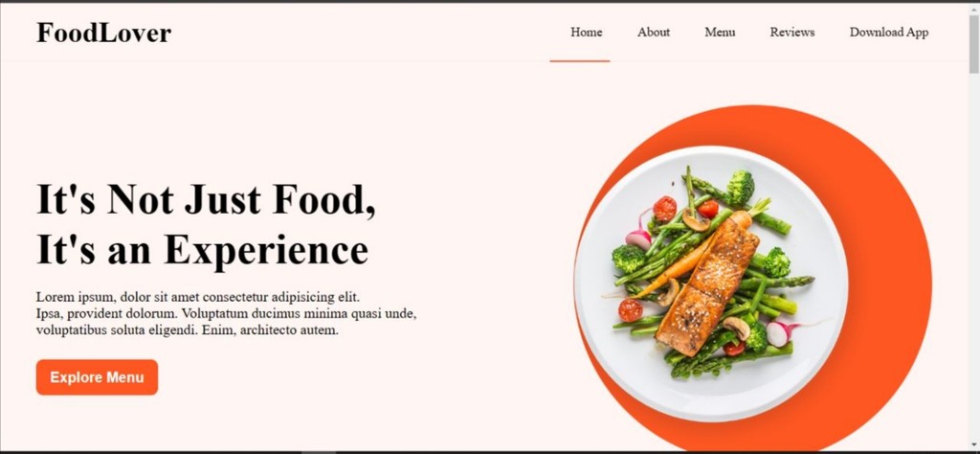
Task: Click the salmon plate hero image
Action: click(711, 284)
